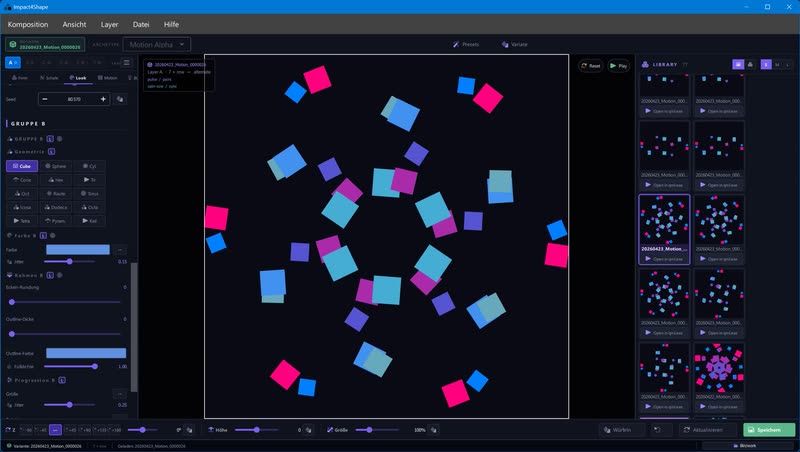This screenshot has width=800, height=452.
Task: Open the Komposition menu
Action: (x=28, y=24)
